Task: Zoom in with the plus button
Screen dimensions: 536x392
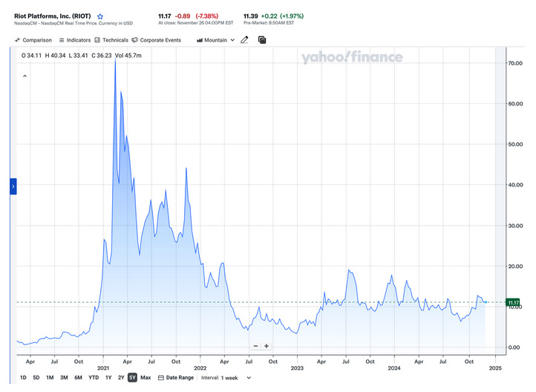Action: tap(267, 346)
